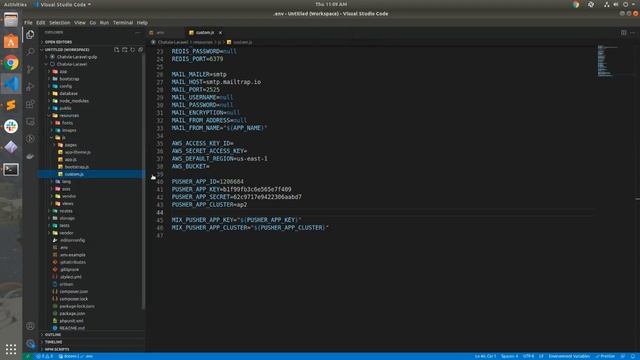Open Sublime Text from dock
This screenshot has width=640, height=360.
tap(11, 105)
